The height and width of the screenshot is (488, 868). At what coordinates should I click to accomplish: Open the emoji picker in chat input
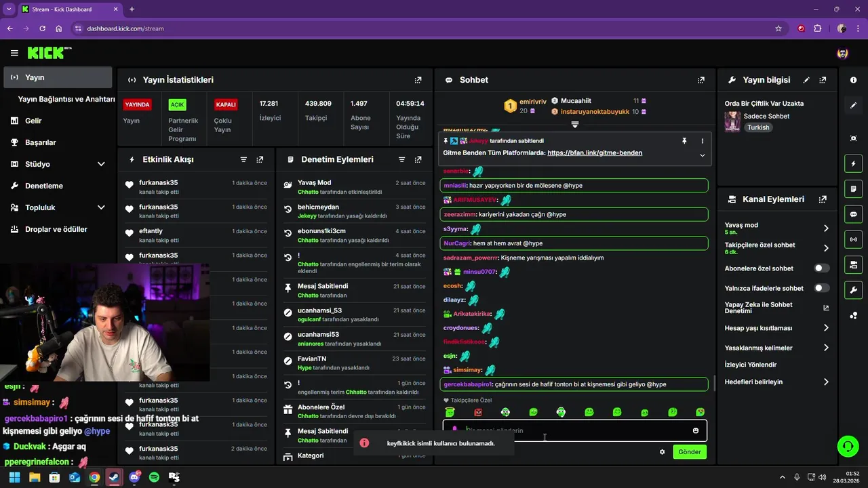coord(696,430)
